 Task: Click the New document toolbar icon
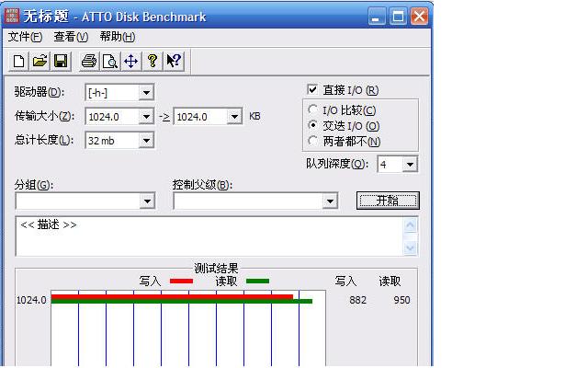pos(18,61)
